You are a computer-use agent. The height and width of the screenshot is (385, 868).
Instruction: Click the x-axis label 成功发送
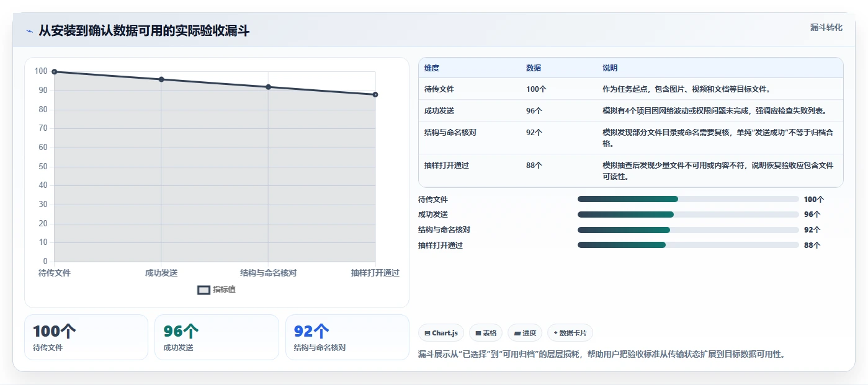click(161, 273)
